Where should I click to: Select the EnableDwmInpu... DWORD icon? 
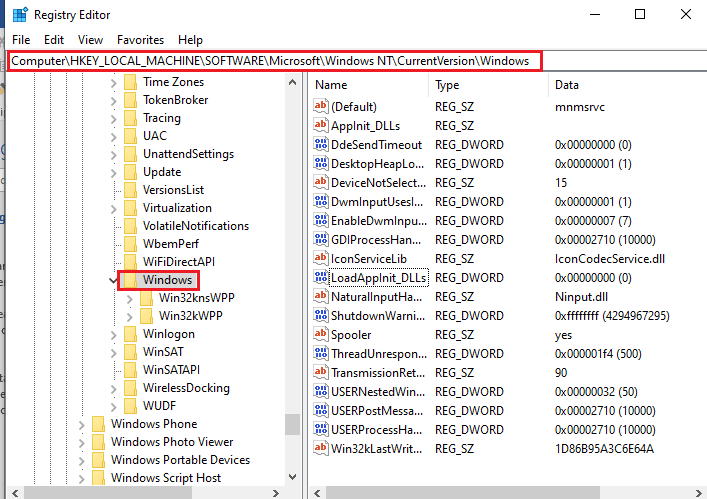click(x=321, y=220)
